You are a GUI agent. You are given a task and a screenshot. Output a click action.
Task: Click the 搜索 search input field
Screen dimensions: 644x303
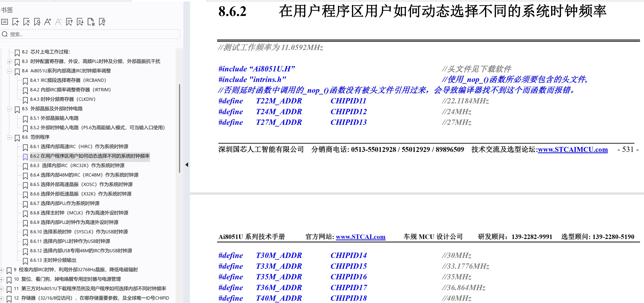click(x=90, y=34)
